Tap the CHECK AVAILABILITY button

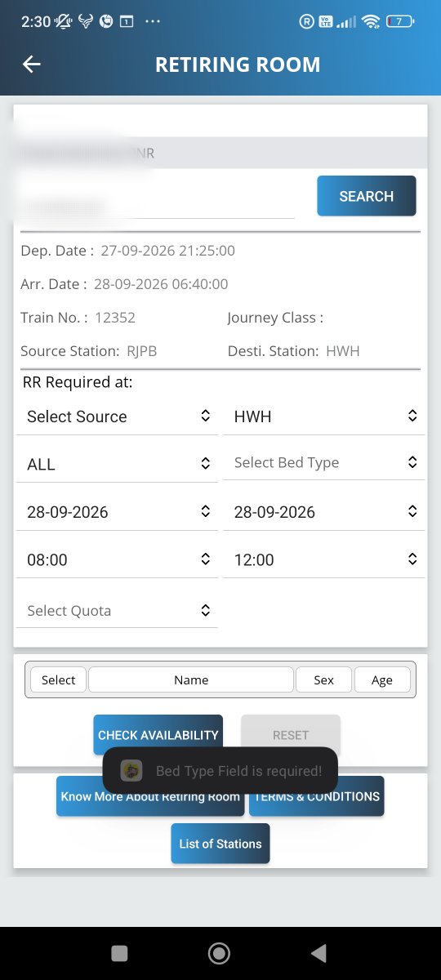click(158, 735)
